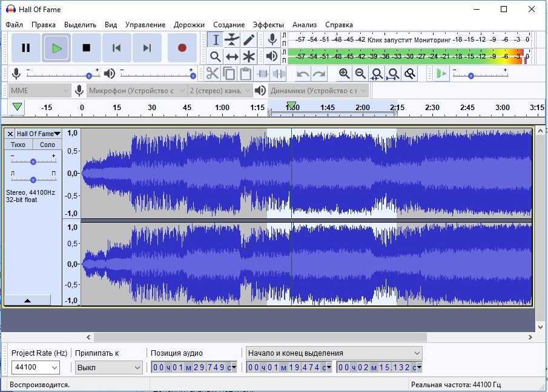Click Play-at-speed green button

(x=441, y=74)
